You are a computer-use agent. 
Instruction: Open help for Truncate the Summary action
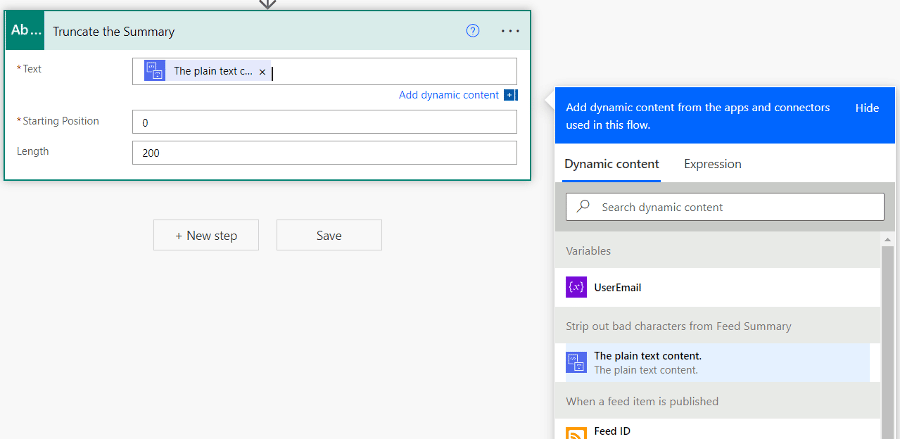coord(472,31)
